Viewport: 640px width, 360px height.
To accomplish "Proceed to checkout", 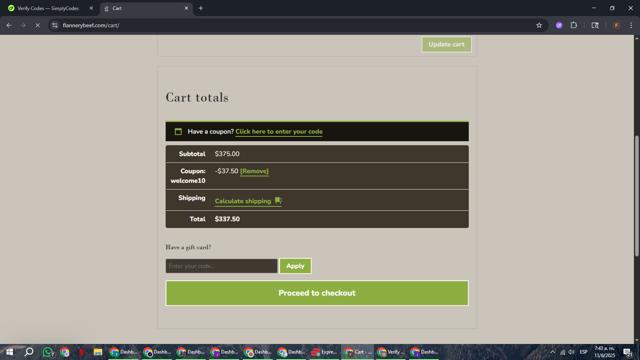I will (317, 293).
